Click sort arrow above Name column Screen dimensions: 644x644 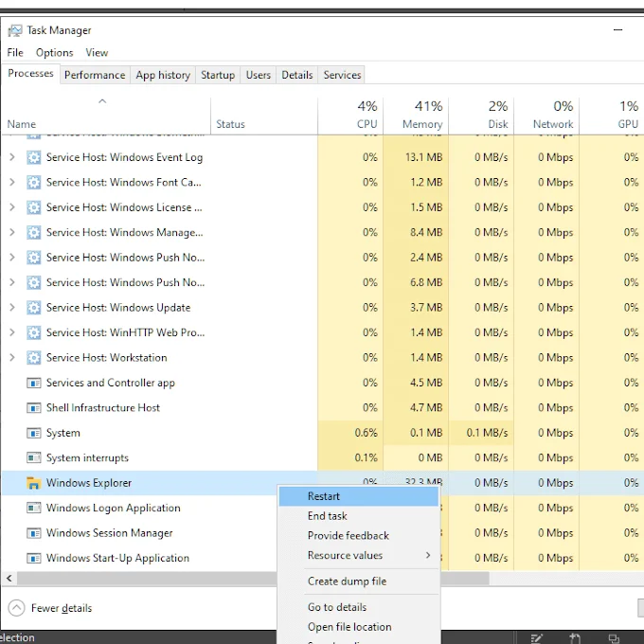102,101
